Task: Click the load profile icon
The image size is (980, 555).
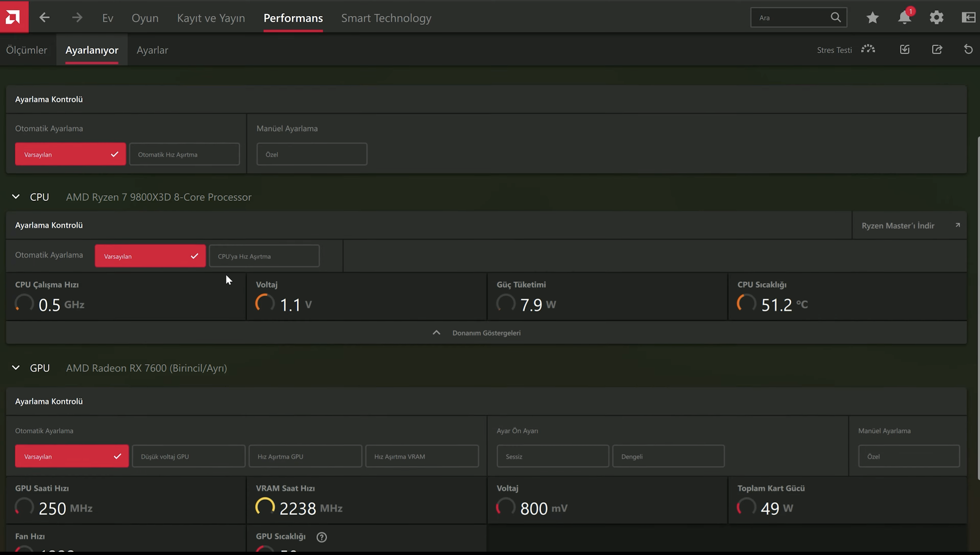Action: [904, 50]
